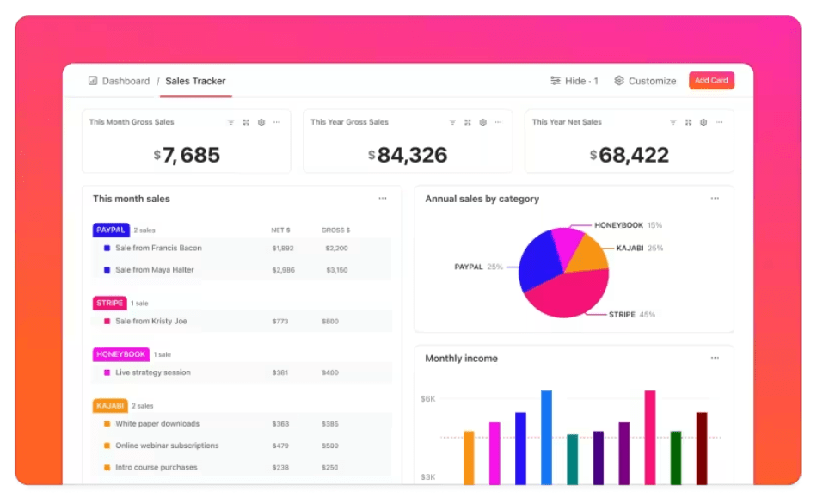Click the tallest blue bar in Monthly income
Viewport: 823px width, 504px height.
point(546,437)
